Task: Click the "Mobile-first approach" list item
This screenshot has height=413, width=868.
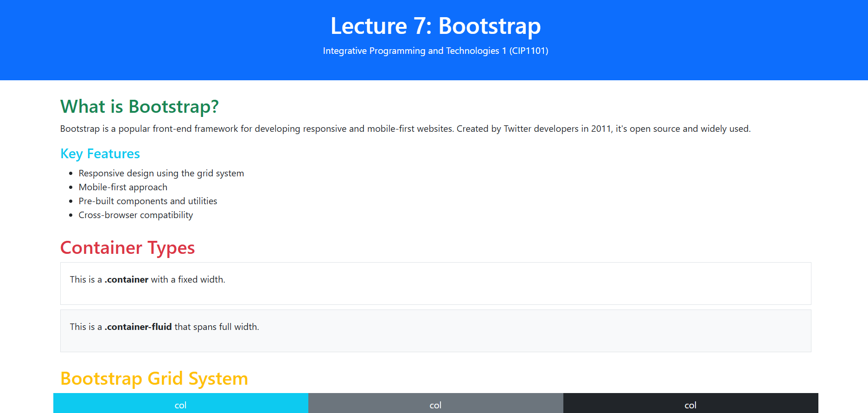Action: (123, 187)
